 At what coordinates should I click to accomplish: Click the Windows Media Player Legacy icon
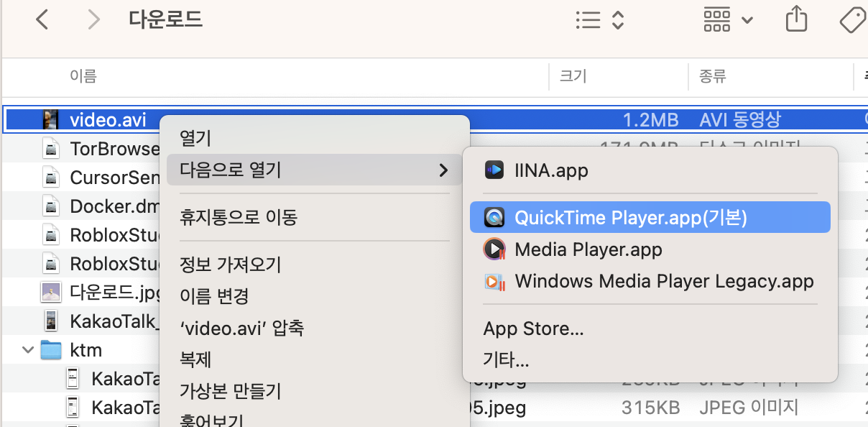(494, 281)
